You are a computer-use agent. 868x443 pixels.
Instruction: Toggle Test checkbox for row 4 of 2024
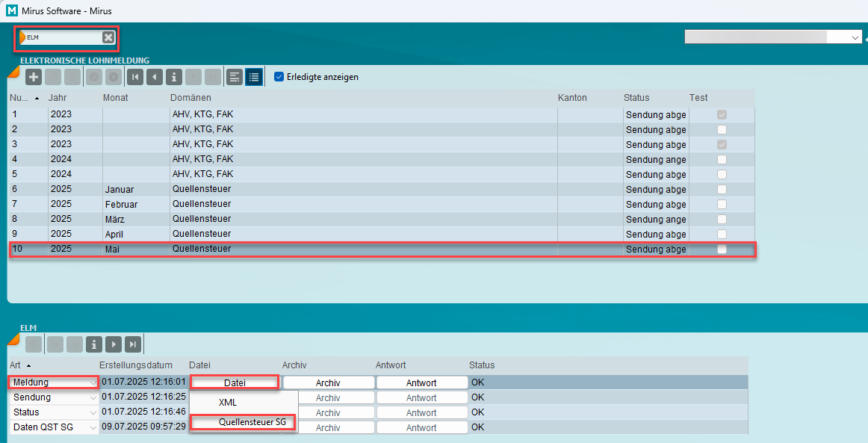[x=722, y=159]
